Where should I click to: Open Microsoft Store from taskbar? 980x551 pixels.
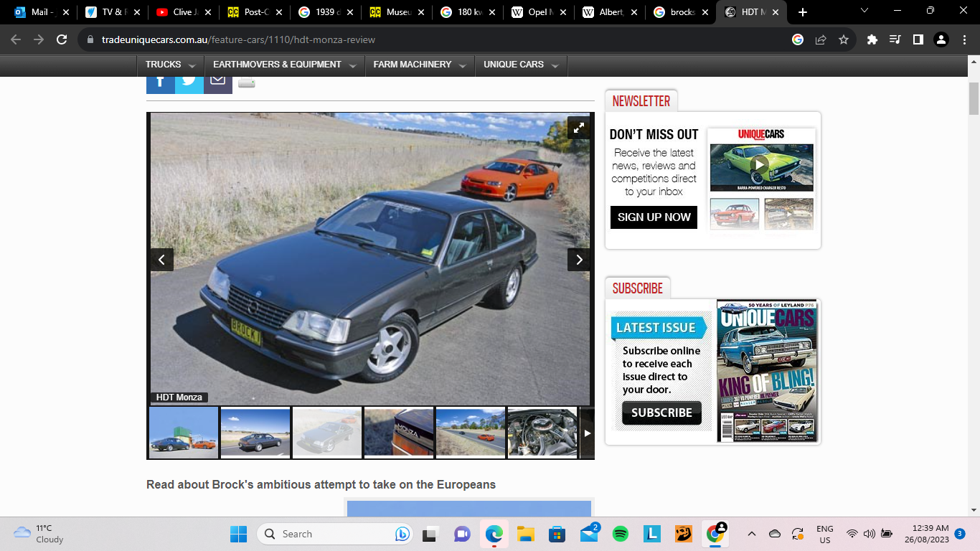(557, 534)
